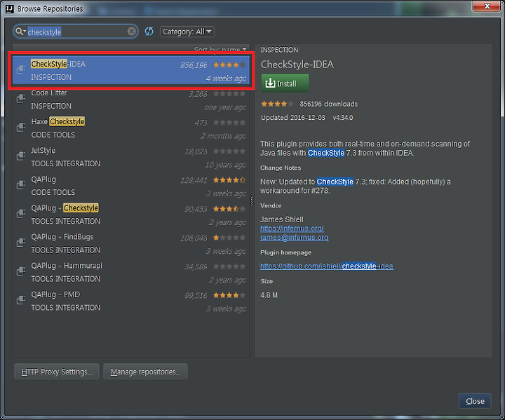Click the search magnifier history icon

tap(20, 32)
